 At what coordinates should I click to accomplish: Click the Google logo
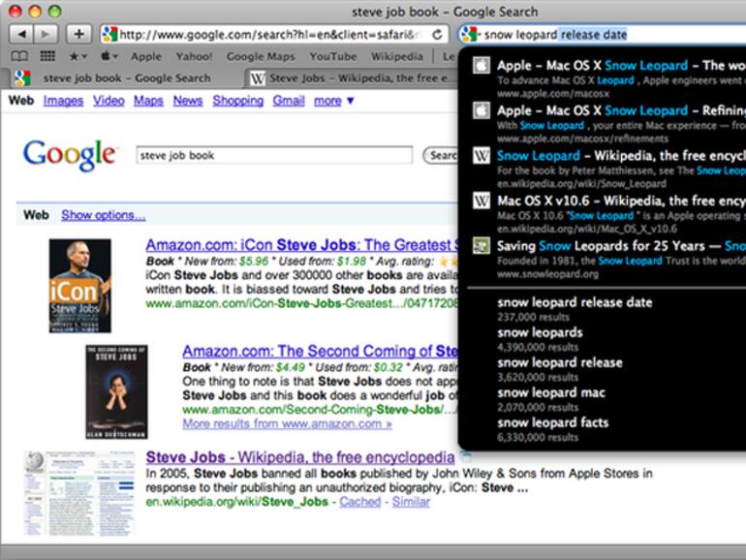pos(70,155)
